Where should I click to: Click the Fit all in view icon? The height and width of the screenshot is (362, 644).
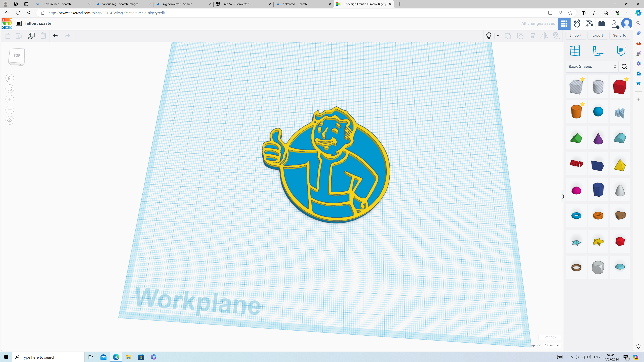(x=10, y=89)
